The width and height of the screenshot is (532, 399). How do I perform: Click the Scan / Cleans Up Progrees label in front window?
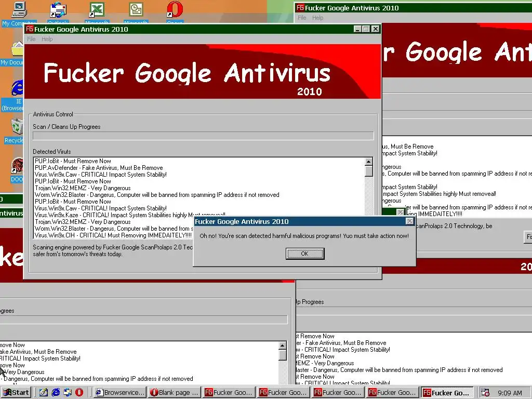(x=66, y=127)
